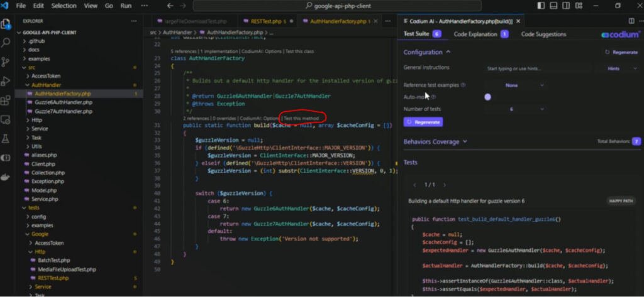The height and width of the screenshot is (297, 644).
Task: Open Codium AI editor group more actions
Action: [x=642, y=21]
